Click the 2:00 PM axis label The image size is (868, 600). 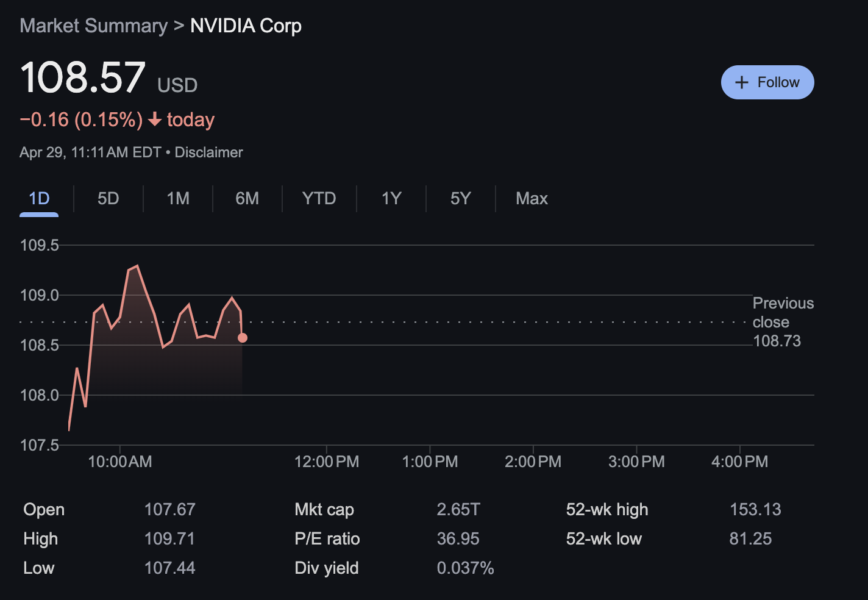pyautogui.click(x=533, y=462)
